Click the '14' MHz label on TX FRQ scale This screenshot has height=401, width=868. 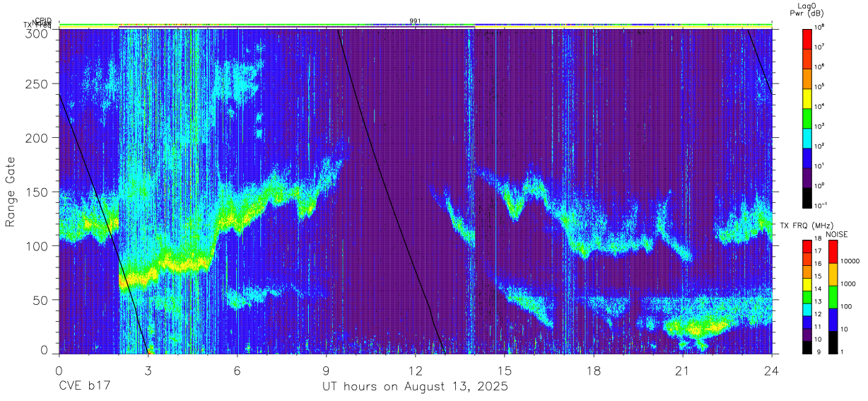818,289
